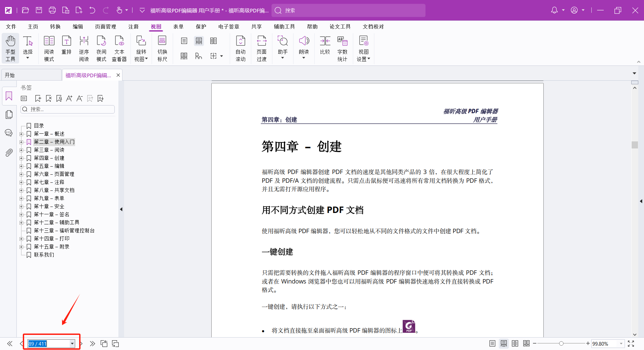Open the Start (开始) document tab
The height and width of the screenshot is (350, 644).
32,75
